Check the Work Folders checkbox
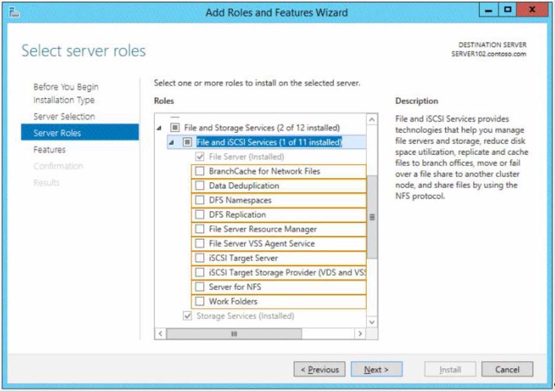 (x=200, y=301)
